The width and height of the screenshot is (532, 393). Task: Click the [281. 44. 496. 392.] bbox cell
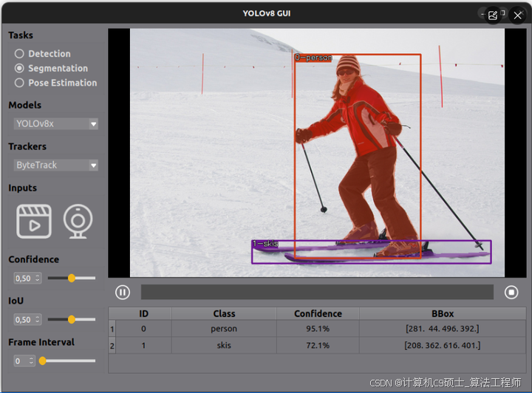(x=443, y=329)
